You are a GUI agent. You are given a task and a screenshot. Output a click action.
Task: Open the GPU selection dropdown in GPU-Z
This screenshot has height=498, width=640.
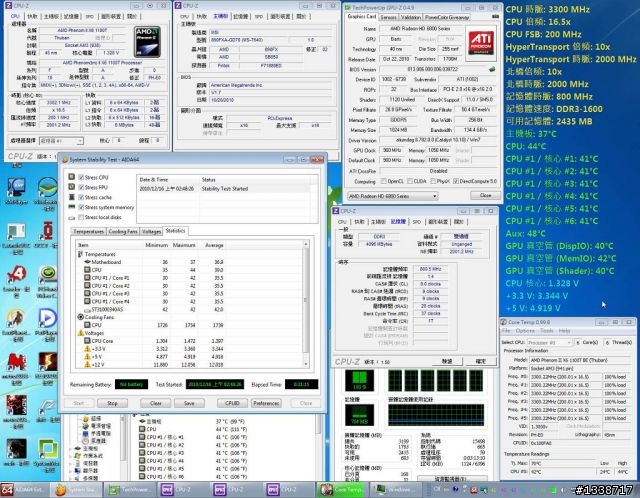click(392, 196)
